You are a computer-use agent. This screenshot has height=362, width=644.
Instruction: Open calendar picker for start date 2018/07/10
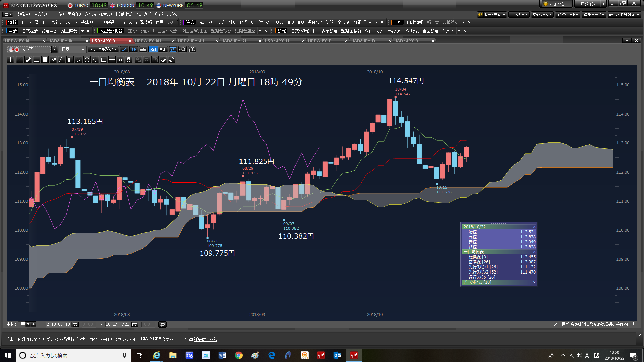75,324
